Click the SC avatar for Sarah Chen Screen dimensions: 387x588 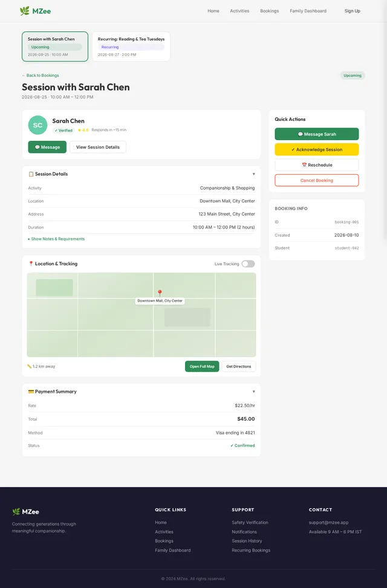click(x=37, y=125)
